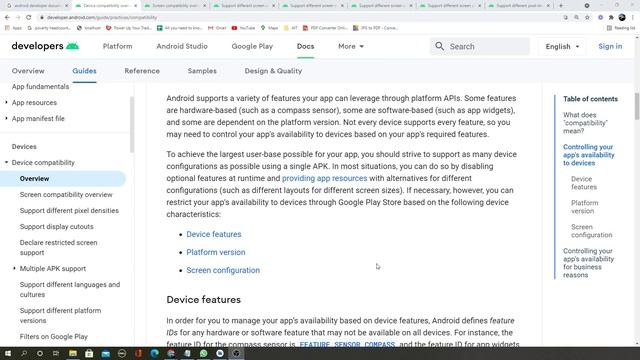Switch to the Design & Quality tab
The image size is (640, 360).
273,71
